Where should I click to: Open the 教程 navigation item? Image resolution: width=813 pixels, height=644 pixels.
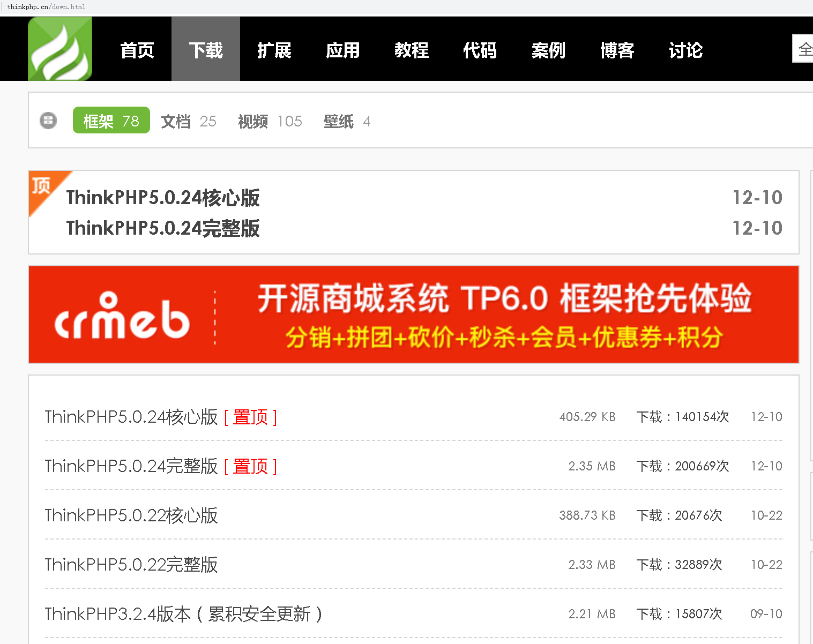tap(412, 50)
